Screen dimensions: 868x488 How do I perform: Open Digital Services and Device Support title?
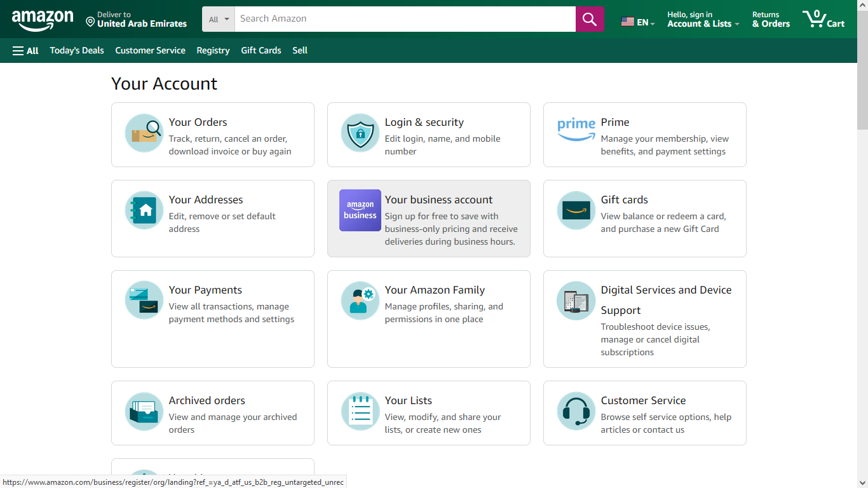(x=666, y=300)
